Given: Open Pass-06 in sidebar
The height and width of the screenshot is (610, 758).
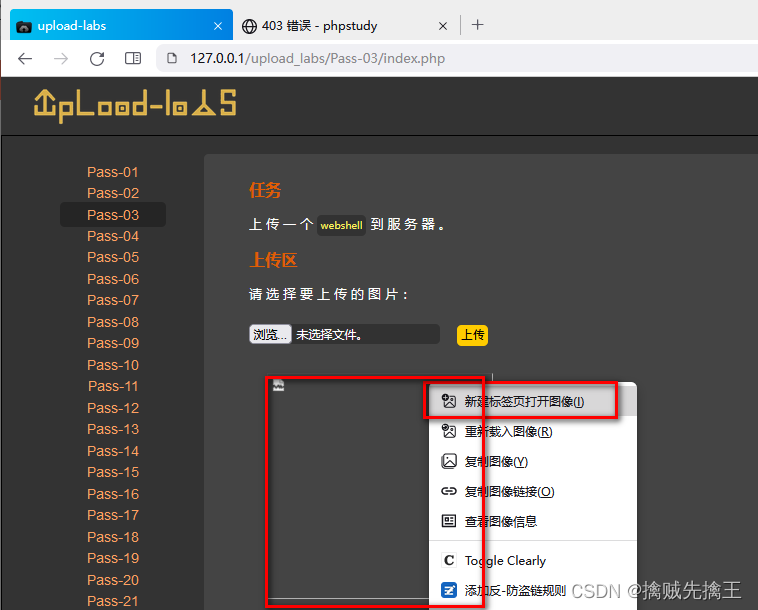Looking at the screenshot, I should click(x=113, y=279).
